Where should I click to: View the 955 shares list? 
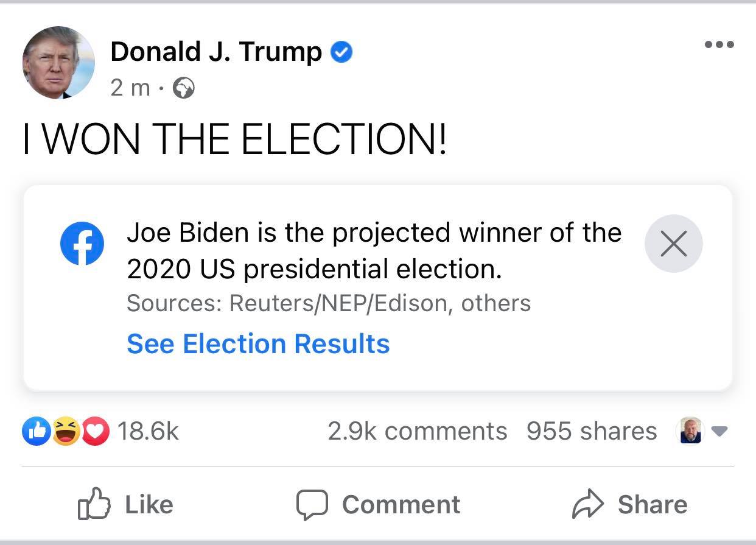click(x=591, y=431)
